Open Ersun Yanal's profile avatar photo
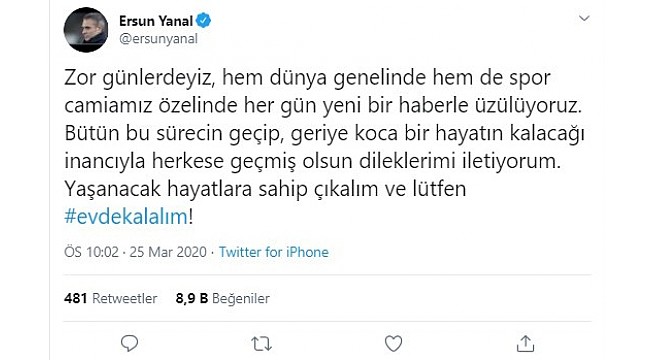This screenshot has height=360, width=650. pos(86,30)
